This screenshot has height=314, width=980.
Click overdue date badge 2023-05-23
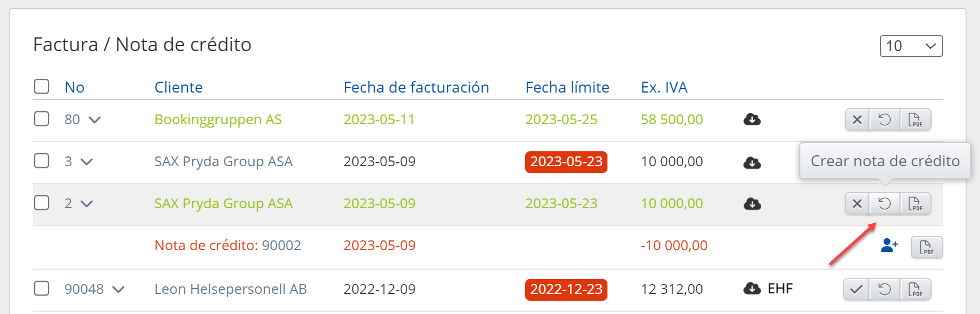pyautogui.click(x=566, y=162)
